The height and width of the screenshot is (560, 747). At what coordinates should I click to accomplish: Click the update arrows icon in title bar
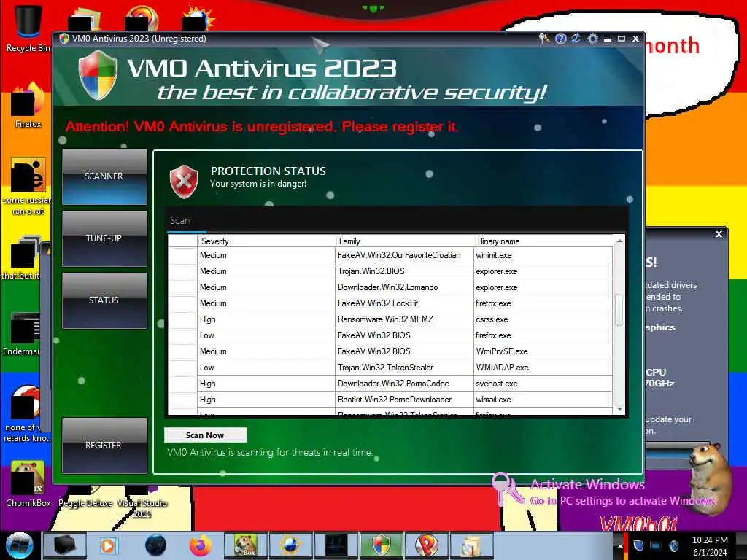click(x=576, y=39)
